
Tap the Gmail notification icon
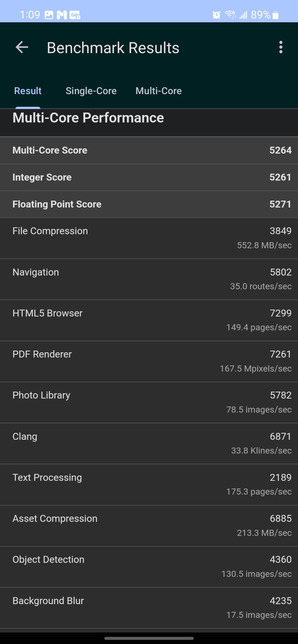pyautogui.click(x=62, y=15)
